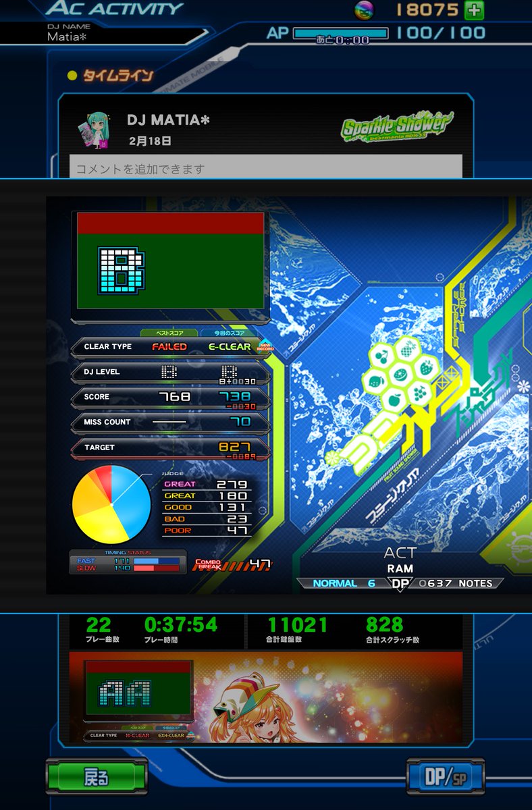This screenshot has height=810, width=532.
Task: Click the SCORE row label
Action: [97, 397]
